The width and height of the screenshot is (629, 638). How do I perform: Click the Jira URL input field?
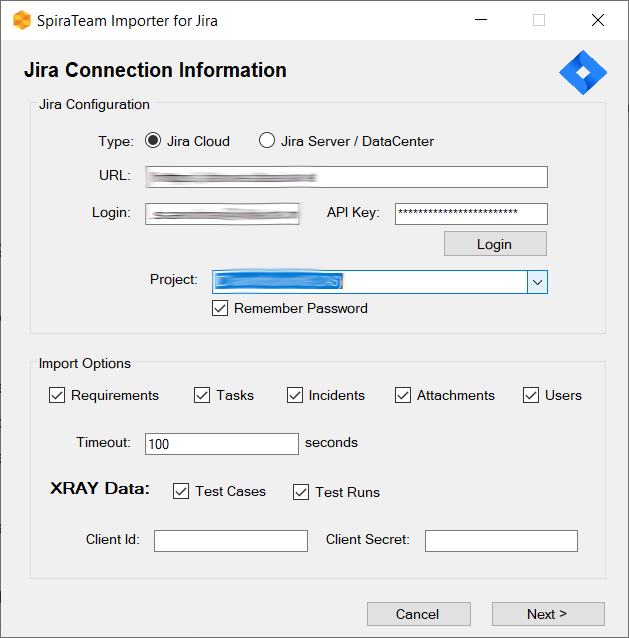pyautogui.click(x=346, y=177)
